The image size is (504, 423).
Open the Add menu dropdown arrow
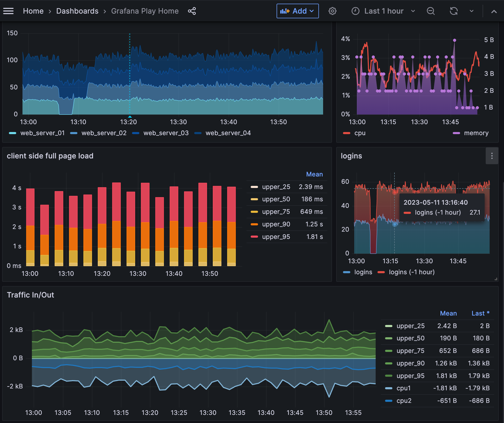(x=312, y=11)
